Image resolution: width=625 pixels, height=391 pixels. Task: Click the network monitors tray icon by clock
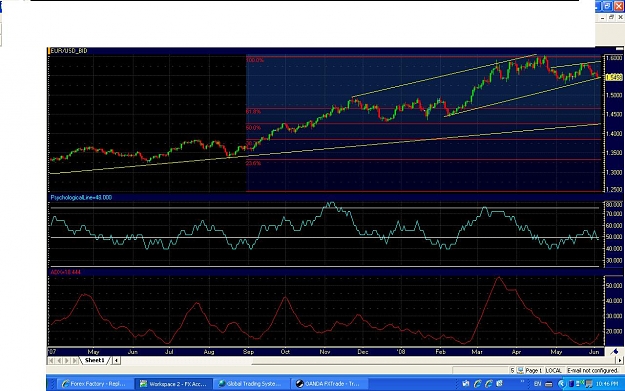tap(580, 383)
